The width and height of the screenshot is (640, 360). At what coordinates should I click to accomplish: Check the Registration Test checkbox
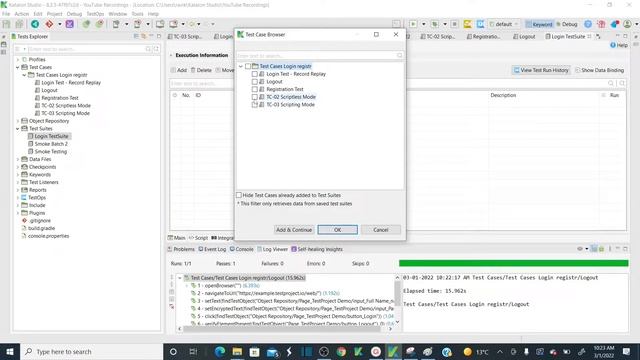click(255, 89)
